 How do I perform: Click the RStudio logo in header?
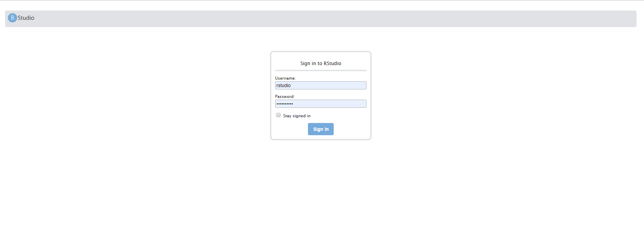tap(21, 18)
